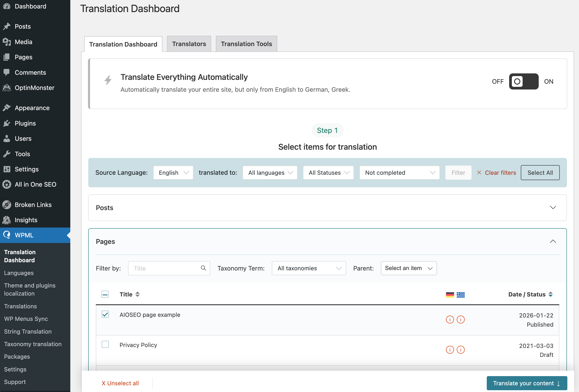579x392 pixels.
Task: Click the Insights sidebar icon
Action: tap(7, 220)
